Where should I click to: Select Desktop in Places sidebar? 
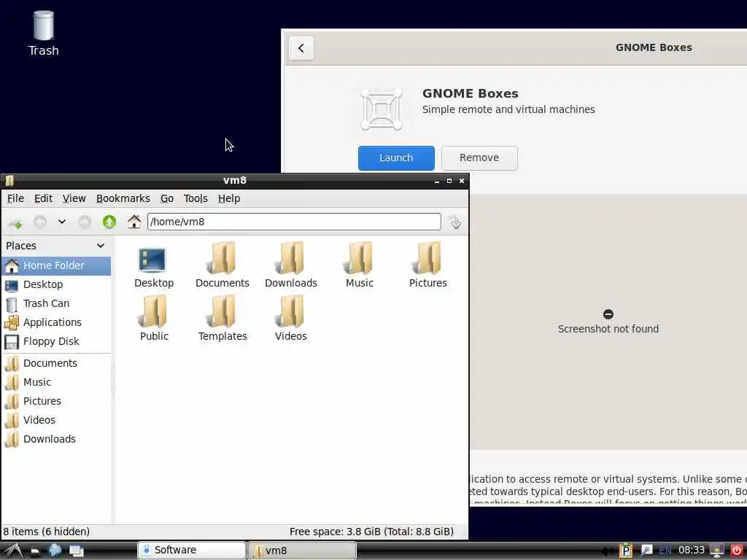(56, 285)
